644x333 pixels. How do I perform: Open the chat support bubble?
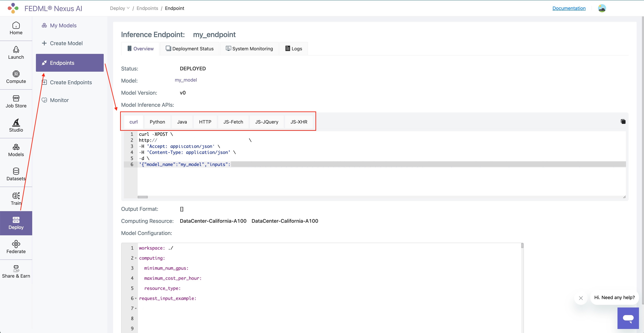pos(628,318)
